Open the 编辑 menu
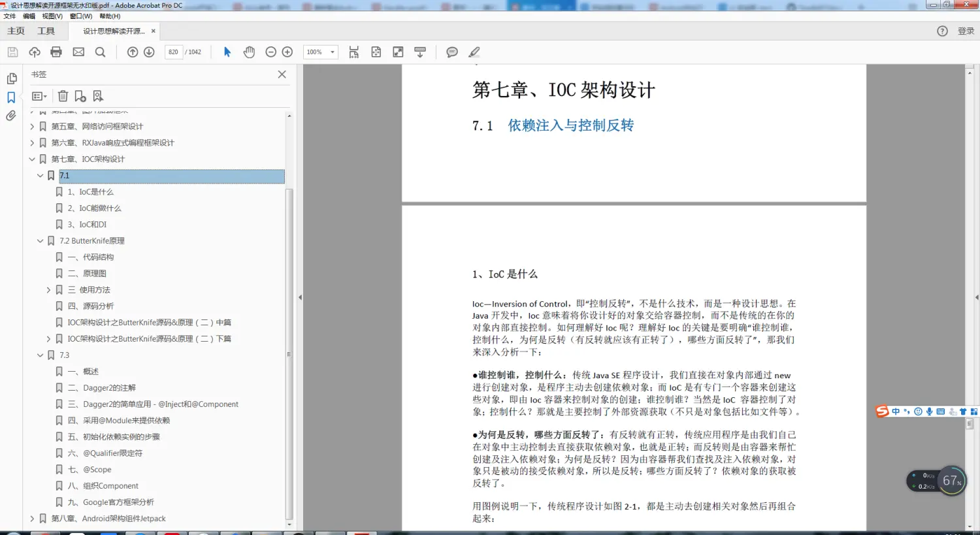 [29, 16]
